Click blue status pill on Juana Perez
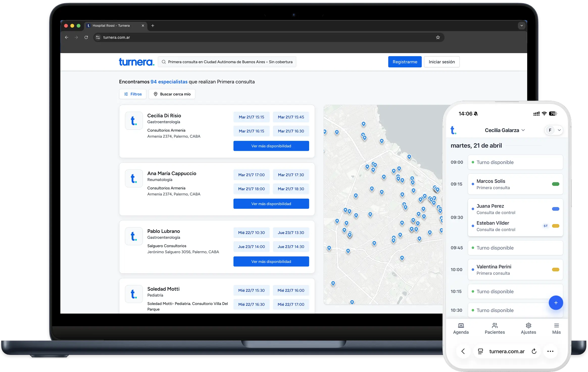The height and width of the screenshot is (372, 588). (556, 209)
